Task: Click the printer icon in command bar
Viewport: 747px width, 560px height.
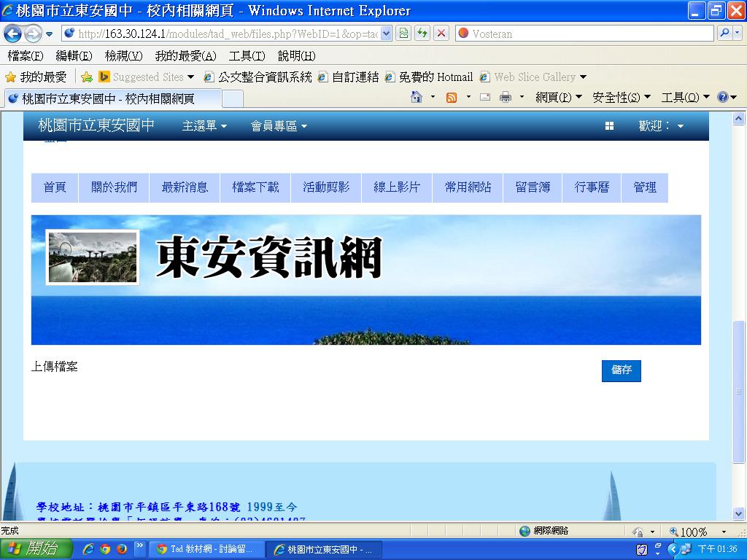Action: click(x=506, y=97)
